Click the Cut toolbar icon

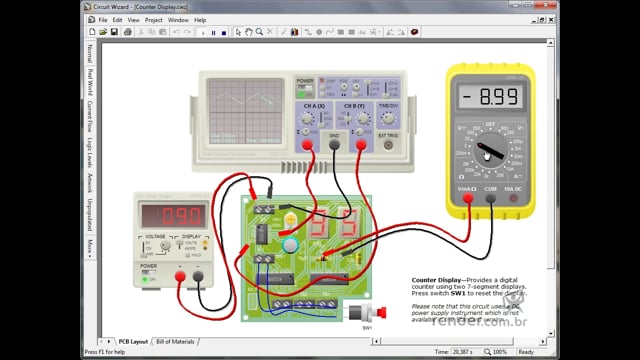(141, 32)
